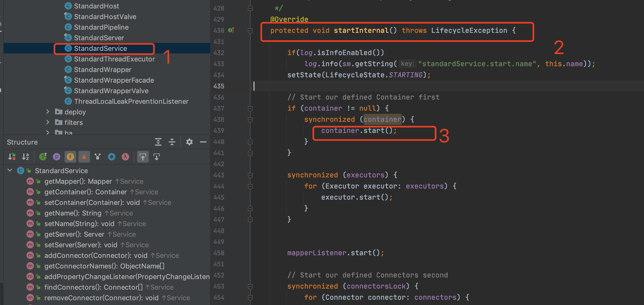
Task: Expand the filters folder
Action: (x=48, y=122)
